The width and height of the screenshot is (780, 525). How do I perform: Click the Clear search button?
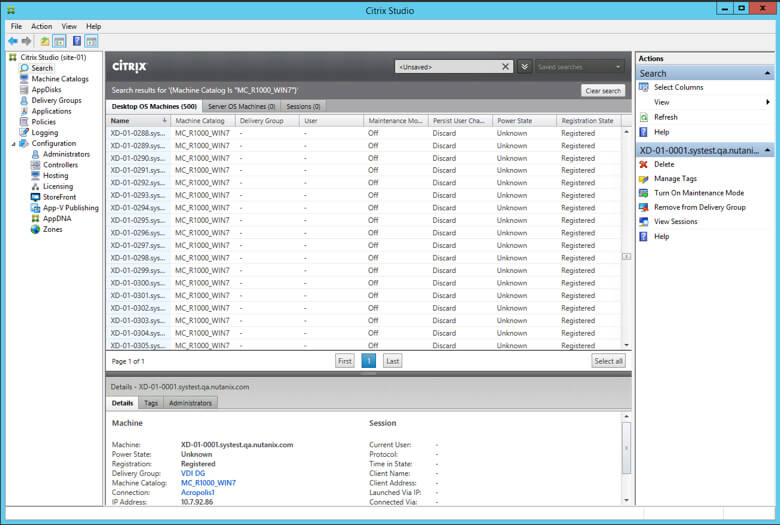pos(602,91)
